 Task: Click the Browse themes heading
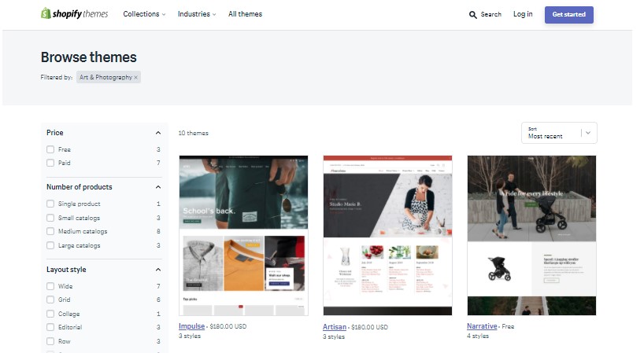tap(89, 57)
